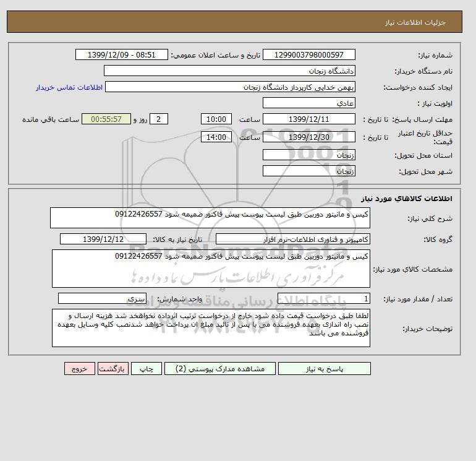The width and height of the screenshot is (476, 461).
Task: Click the تاریخ و ساعت اعلان عمومی label
Action: point(216,55)
